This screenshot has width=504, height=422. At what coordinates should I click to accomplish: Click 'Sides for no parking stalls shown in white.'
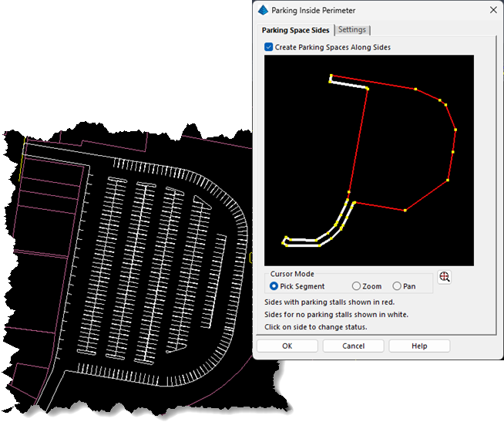point(336,315)
